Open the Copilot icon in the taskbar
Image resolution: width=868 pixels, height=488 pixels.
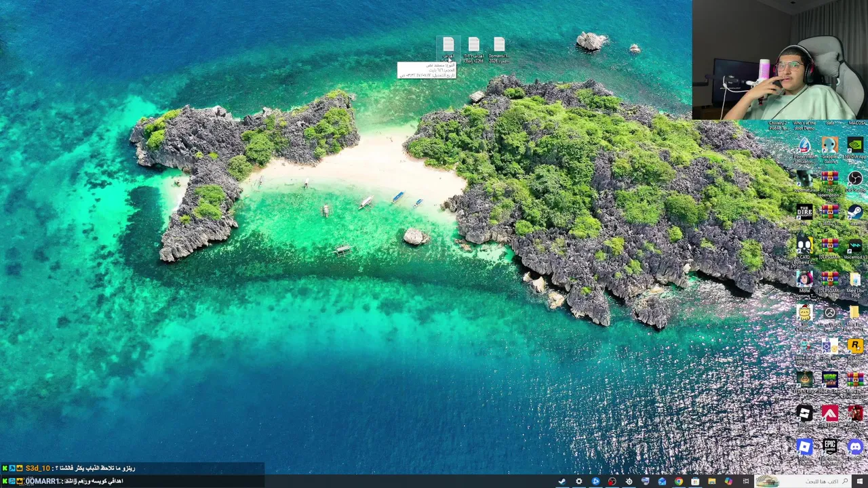[x=728, y=481]
